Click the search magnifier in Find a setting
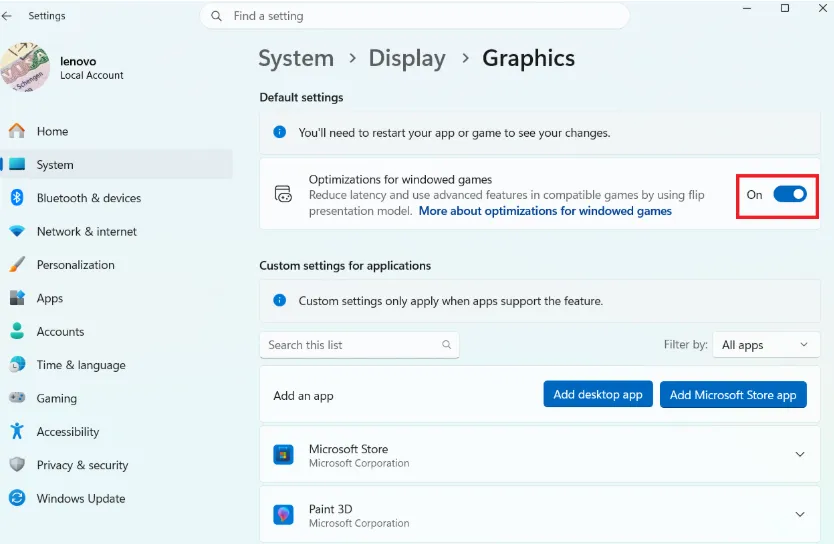The image size is (834, 544). (216, 16)
